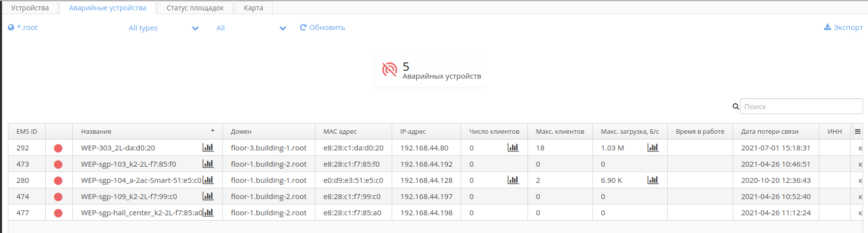The height and width of the screenshot is (233, 868).
Task: Switch to Статус площадок tab
Action: [195, 8]
